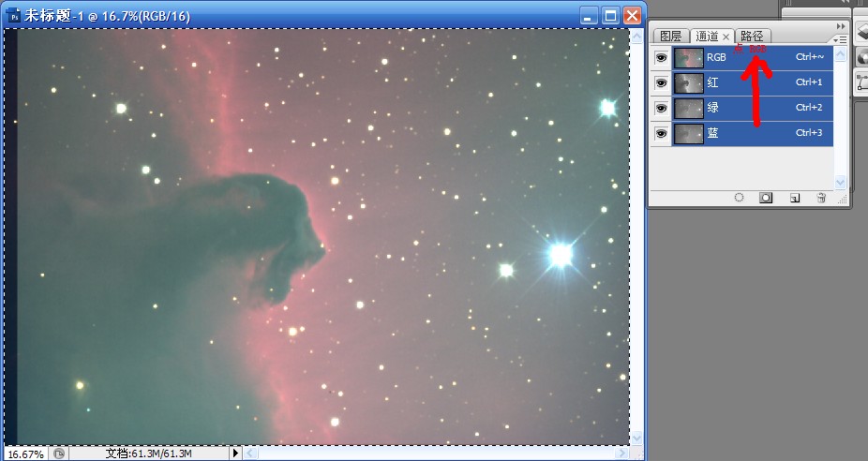Image resolution: width=868 pixels, height=461 pixels.
Task: Click the status bar preview icon
Action: pyautogui.click(x=59, y=454)
